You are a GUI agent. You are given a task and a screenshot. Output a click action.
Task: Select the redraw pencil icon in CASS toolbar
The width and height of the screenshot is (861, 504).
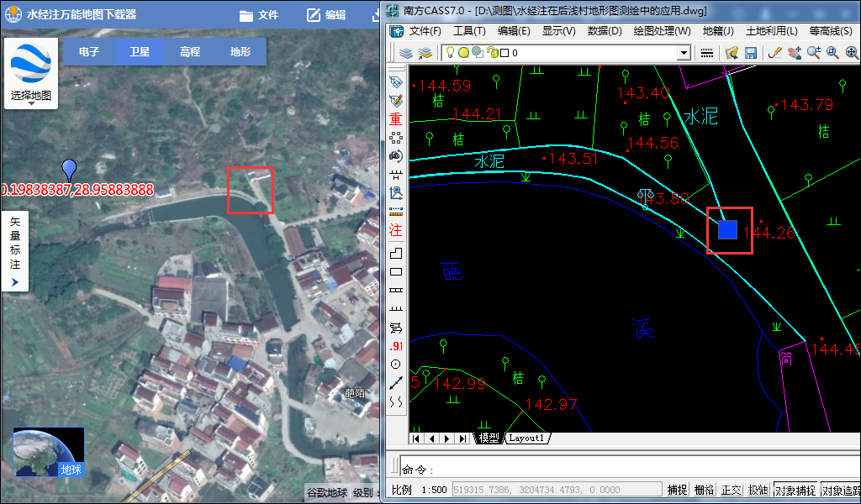pyautogui.click(x=774, y=53)
